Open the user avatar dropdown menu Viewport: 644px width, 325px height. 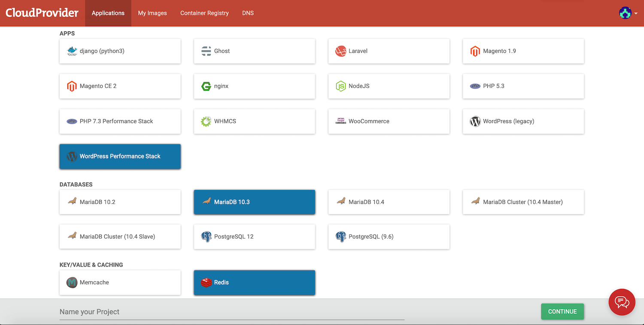(x=628, y=13)
